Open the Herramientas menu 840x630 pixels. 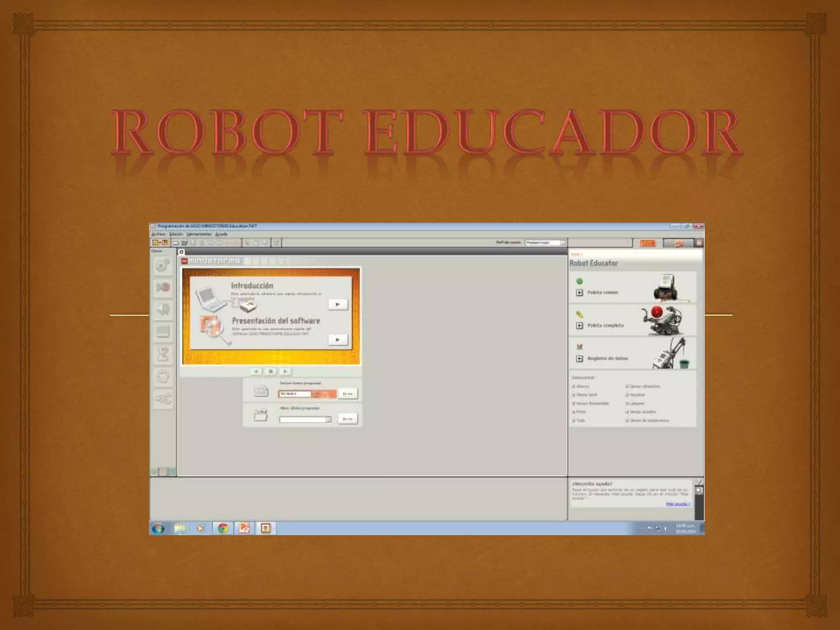[199, 234]
